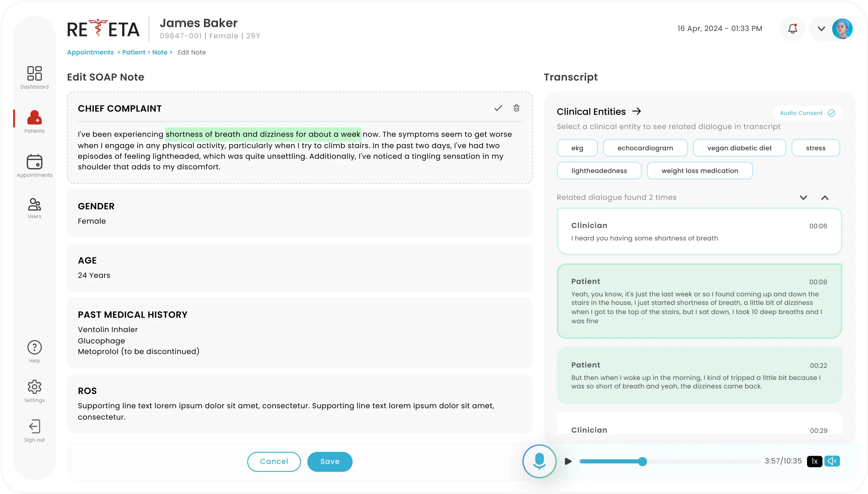Go to the Users section icon
The image size is (868, 494).
click(34, 204)
